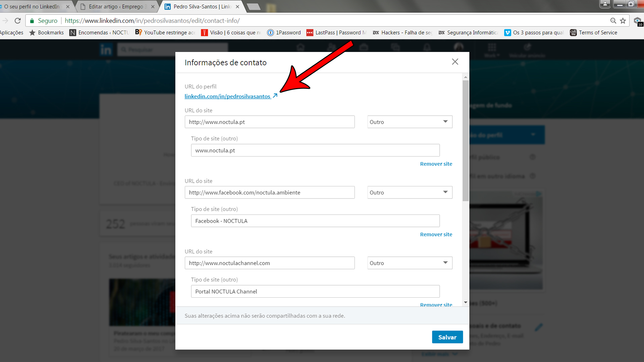Click the dialog scrollbar thumb
644x362 pixels.
coord(466,141)
